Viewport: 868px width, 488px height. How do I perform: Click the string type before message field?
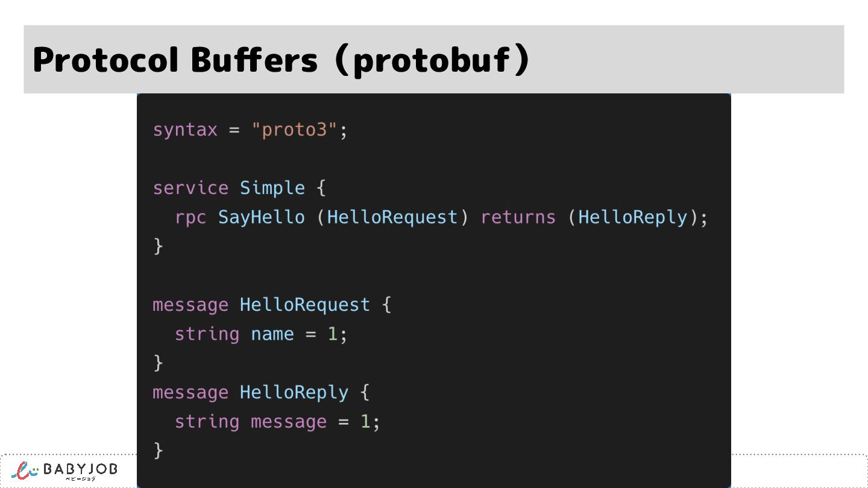(207, 422)
